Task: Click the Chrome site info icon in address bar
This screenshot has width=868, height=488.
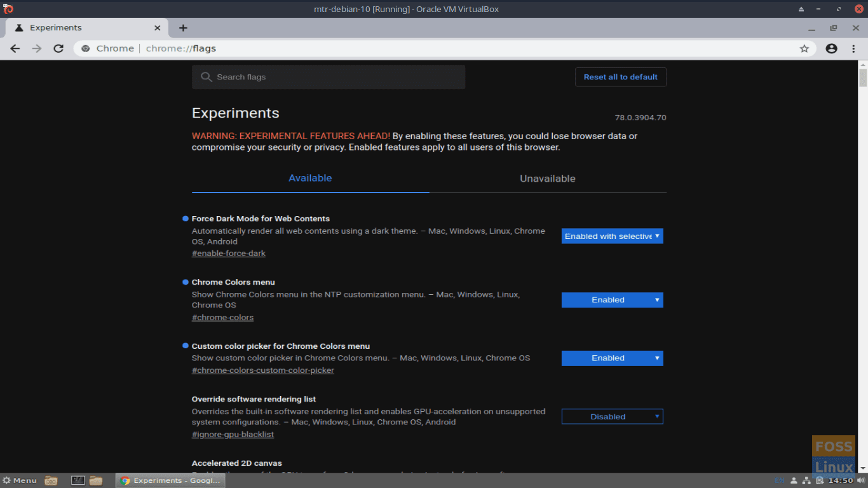Action: (86, 48)
